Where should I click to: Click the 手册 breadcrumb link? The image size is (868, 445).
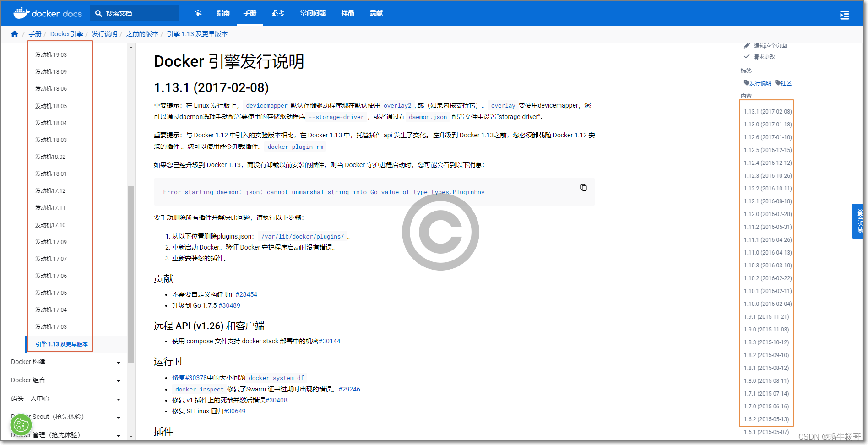35,34
